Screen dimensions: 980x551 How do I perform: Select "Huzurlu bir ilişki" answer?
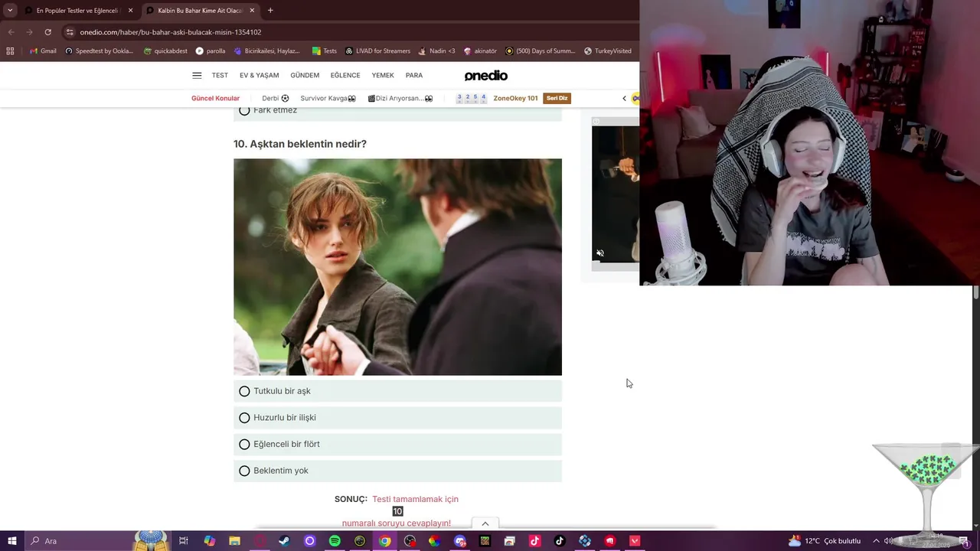click(x=397, y=418)
